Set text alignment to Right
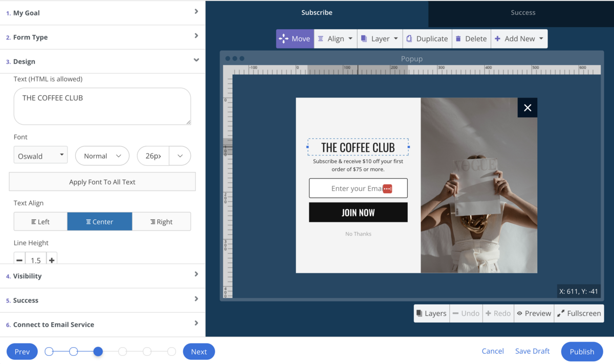 click(161, 222)
